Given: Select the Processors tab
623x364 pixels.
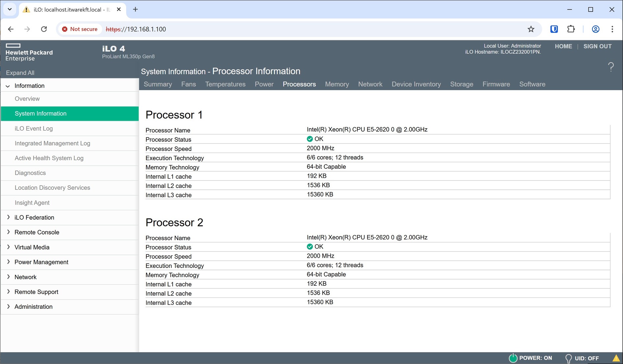Looking at the screenshot, I should coord(299,84).
